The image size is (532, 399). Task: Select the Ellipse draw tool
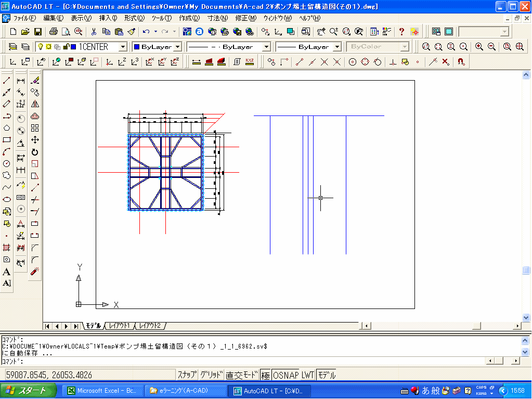6,199
